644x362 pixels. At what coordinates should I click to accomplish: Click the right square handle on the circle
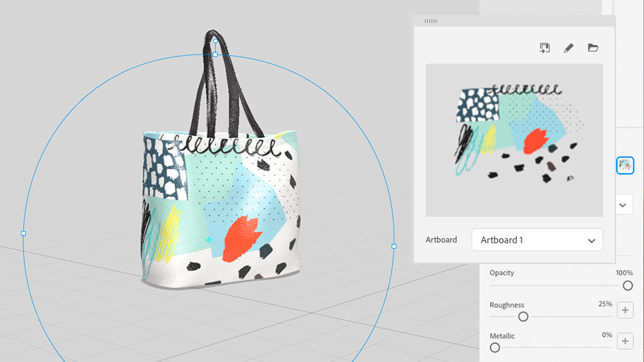394,246
